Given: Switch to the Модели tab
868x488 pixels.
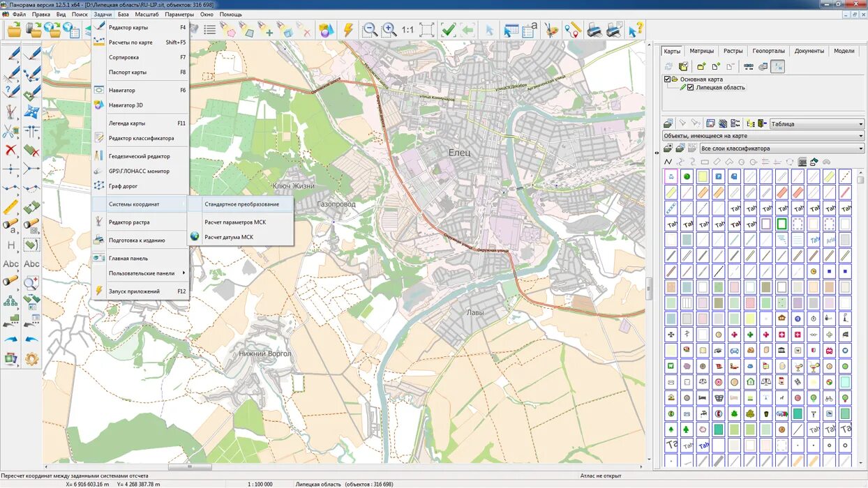Looking at the screenshot, I should [x=844, y=51].
